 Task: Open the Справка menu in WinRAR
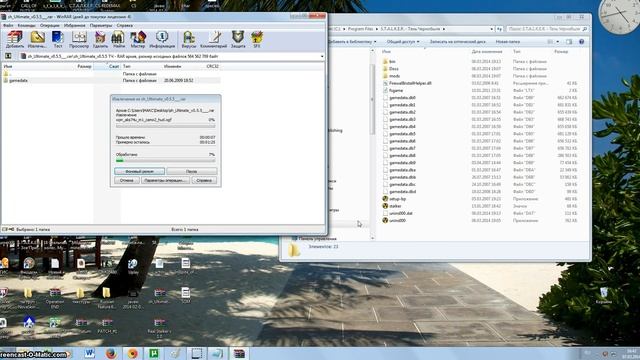124,25
